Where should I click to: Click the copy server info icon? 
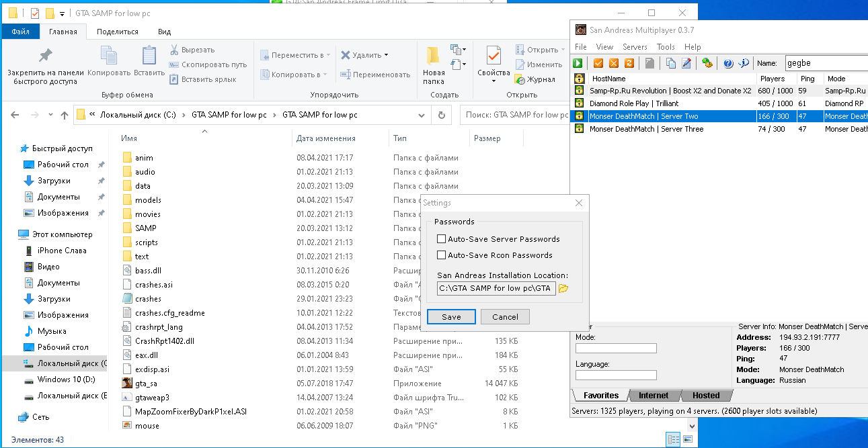[671, 63]
